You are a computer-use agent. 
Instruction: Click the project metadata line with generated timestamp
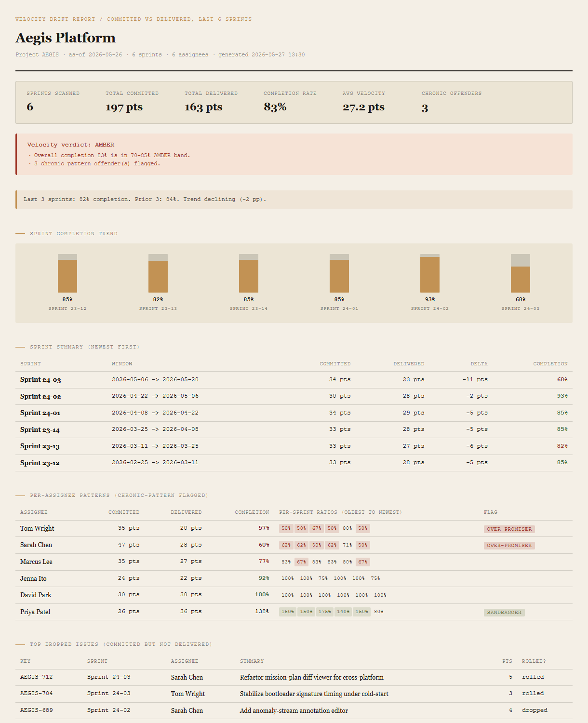[x=160, y=55]
